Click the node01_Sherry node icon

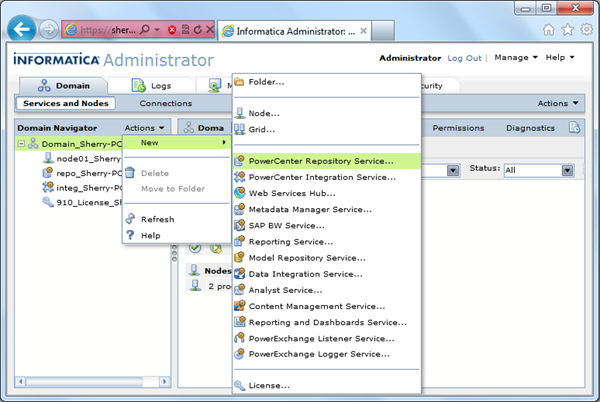click(x=48, y=158)
